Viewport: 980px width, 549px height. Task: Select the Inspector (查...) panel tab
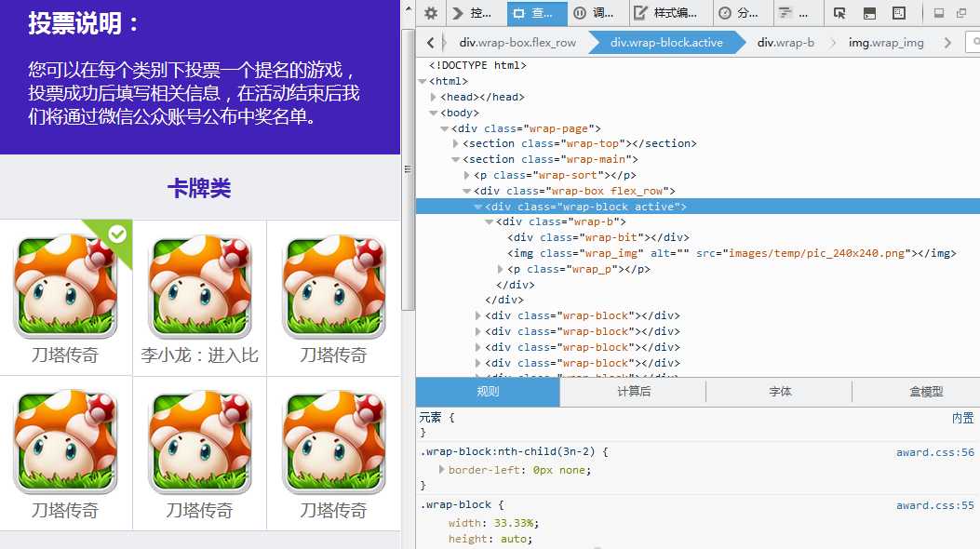point(536,13)
